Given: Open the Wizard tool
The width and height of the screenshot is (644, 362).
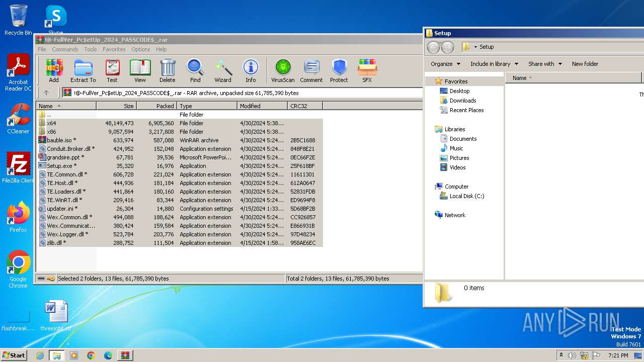Looking at the screenshot, I should tap(223, 71).
